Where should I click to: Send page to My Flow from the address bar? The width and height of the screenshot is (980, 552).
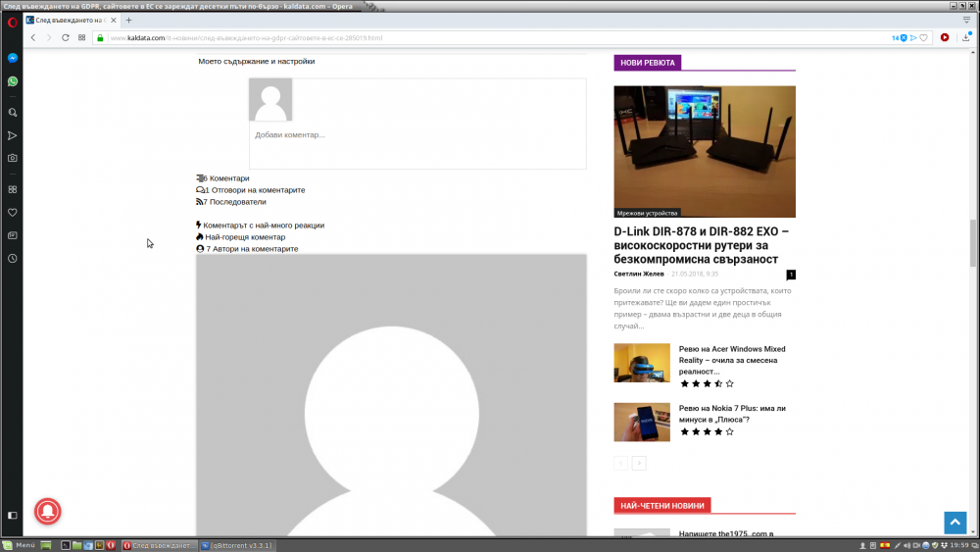click(x=913, y=37)
